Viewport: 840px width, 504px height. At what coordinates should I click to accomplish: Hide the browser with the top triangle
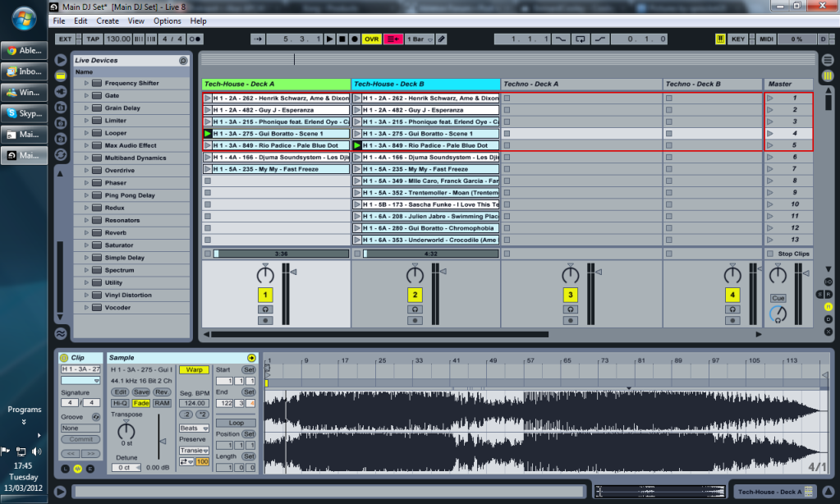[61, 60]
